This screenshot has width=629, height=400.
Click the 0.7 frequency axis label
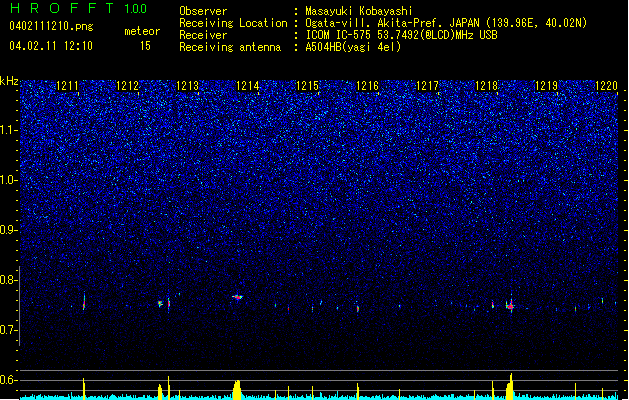click(9, 330)
